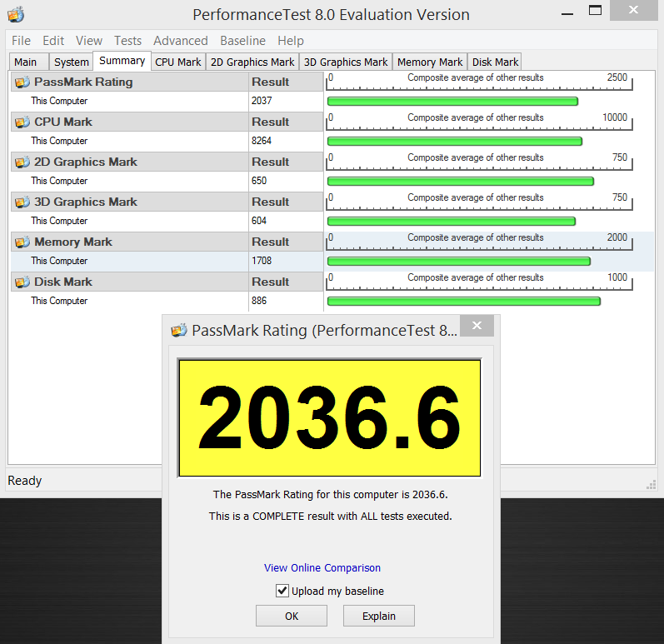Image resolution: width=664 pixels, height=644 pixels.
Task: Open the Help menu
Action: tap(291, 41)
